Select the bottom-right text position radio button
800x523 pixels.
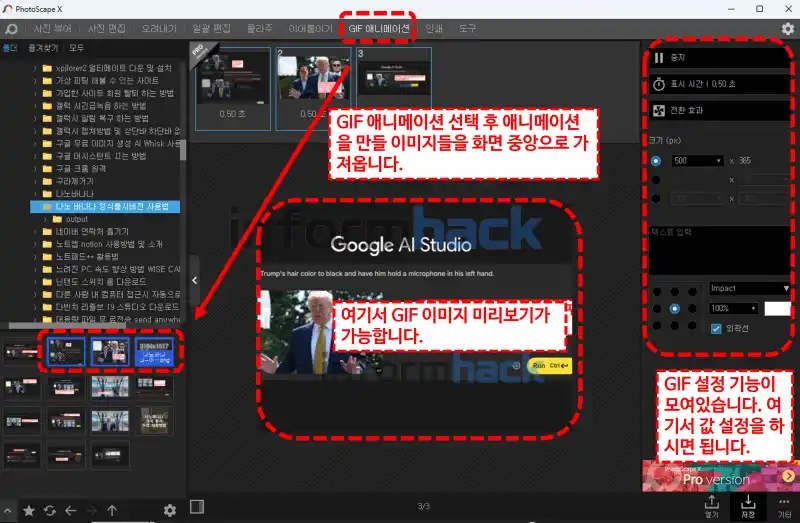tap(692, 326)
